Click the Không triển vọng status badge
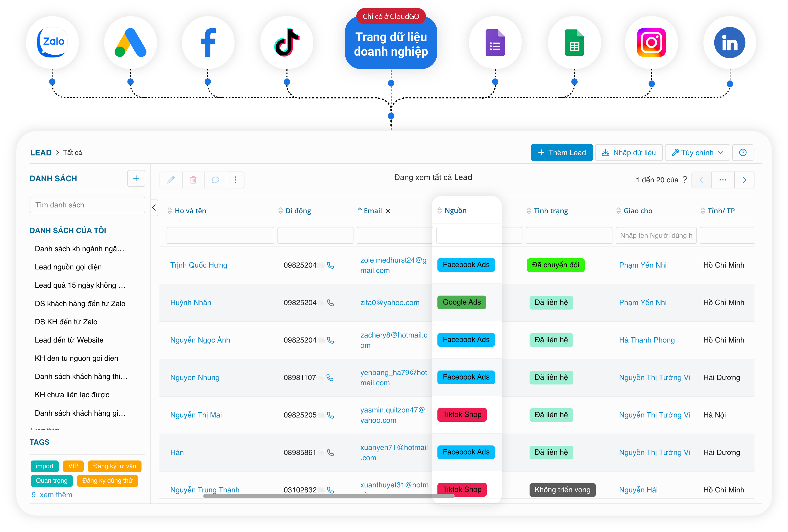The height and width of the screenshot is (532, 788). pyautogui.click(x=562, y=490)
